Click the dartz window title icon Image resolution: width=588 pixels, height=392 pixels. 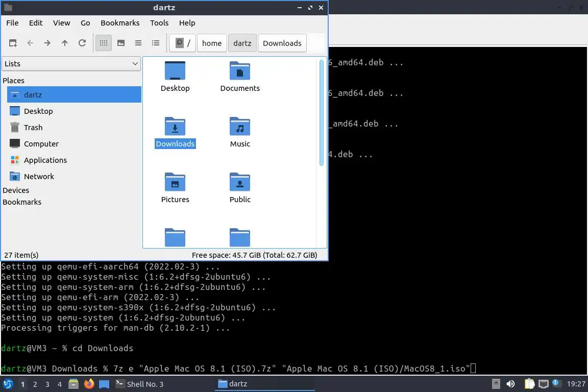tap(8, 8)
